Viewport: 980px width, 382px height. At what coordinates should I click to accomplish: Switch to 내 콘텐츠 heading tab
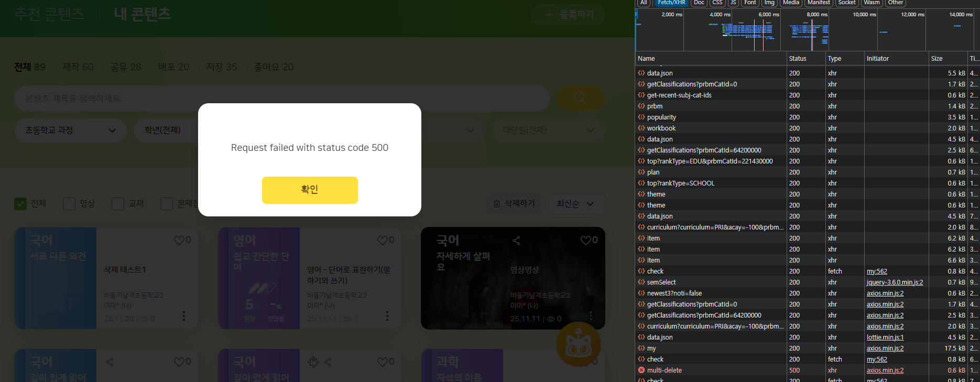143,14
